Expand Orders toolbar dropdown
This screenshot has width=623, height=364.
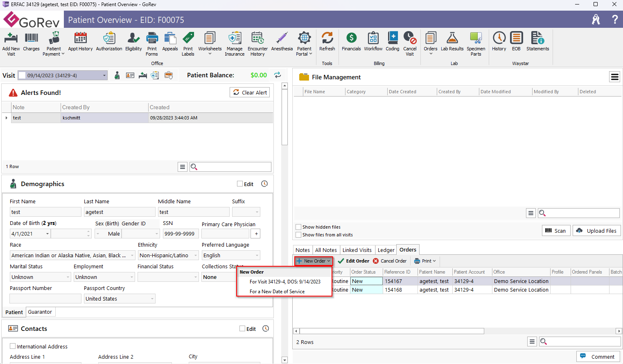click(x=431, y=54)
